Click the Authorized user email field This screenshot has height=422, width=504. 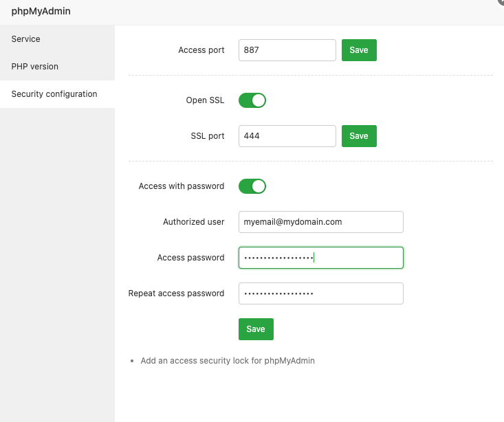[320, 222]
